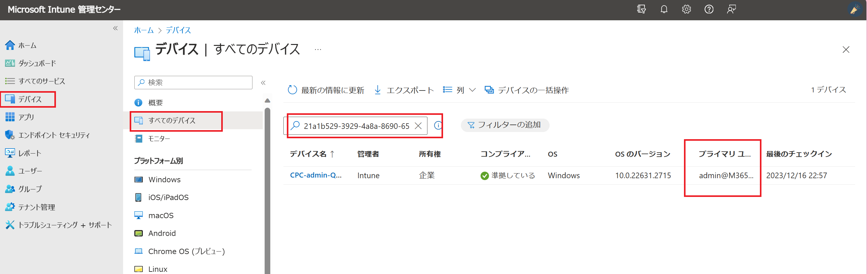
Task: Open iOS/iPadOS platform devices
Action: pos(162,197)
